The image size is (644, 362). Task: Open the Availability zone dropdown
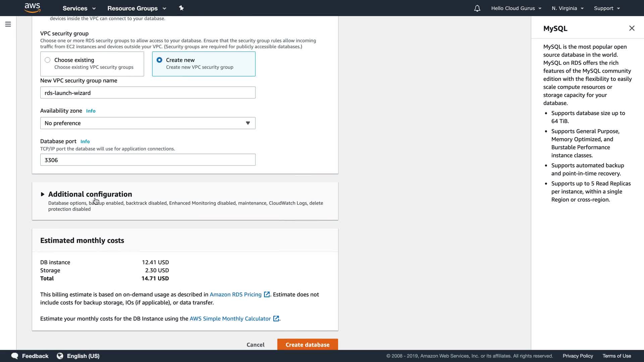pyautogui.click(x=148, y=123)
